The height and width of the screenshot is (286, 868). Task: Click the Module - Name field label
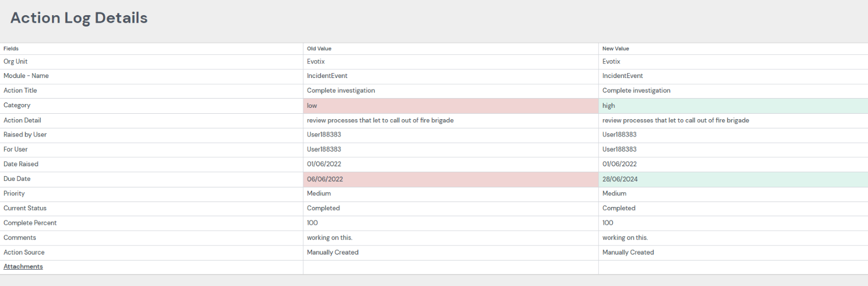(x=26, y=76)
